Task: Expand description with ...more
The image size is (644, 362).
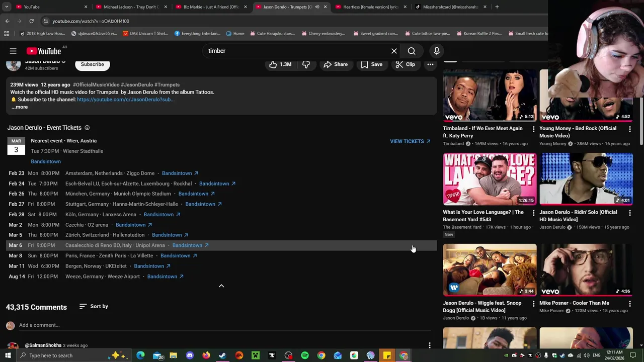Action: pos(20,107)
